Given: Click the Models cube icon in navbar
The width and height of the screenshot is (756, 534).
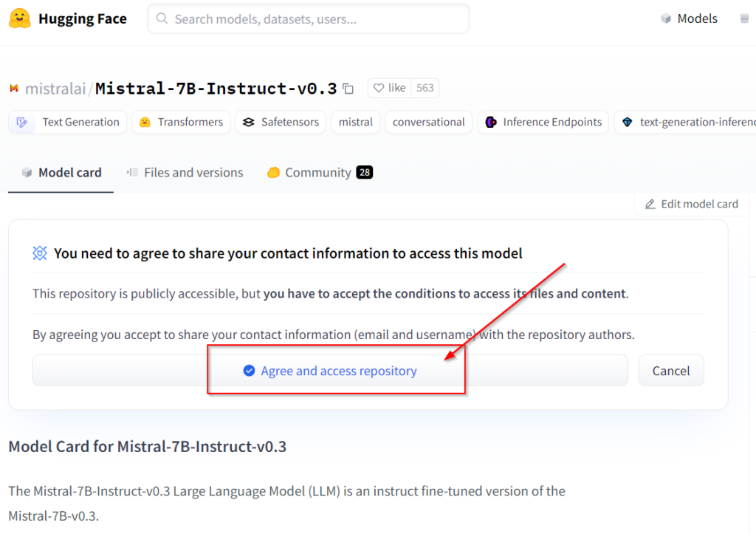Looking at the screenshot, I should (666, 19).
